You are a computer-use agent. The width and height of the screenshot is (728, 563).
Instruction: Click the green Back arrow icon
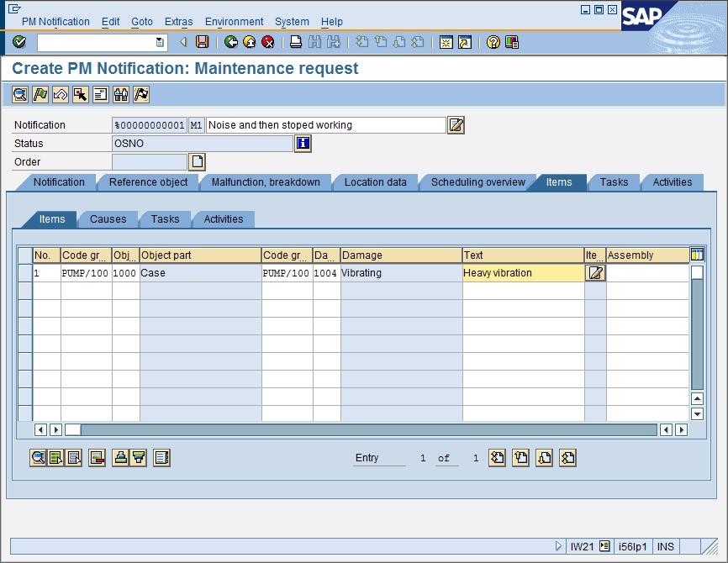tap(230, 42)
